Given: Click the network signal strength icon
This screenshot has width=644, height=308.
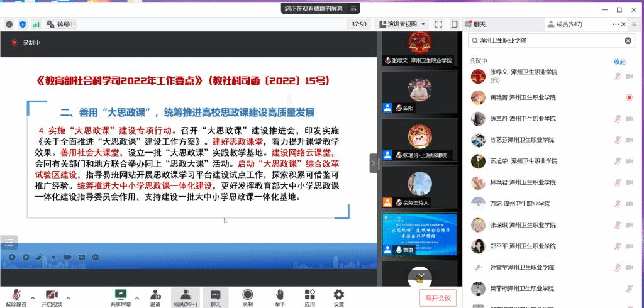Looking at the screenshot, I should click(x=36, y=24).
